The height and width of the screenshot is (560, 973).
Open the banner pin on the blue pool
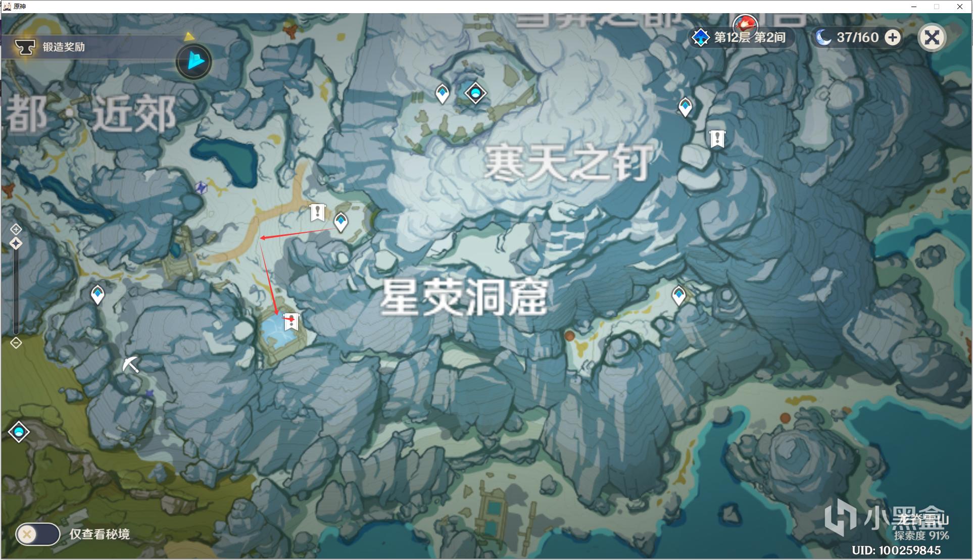291,322
